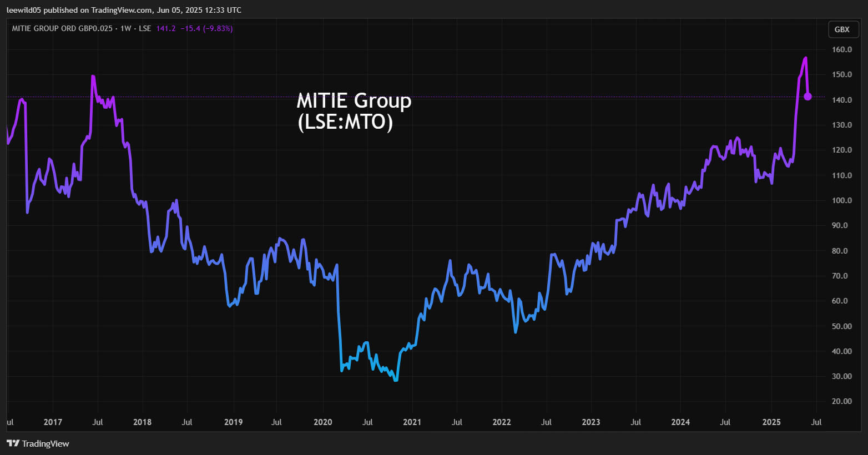Click the 150.0 price axis label

(x=842, y=74)
